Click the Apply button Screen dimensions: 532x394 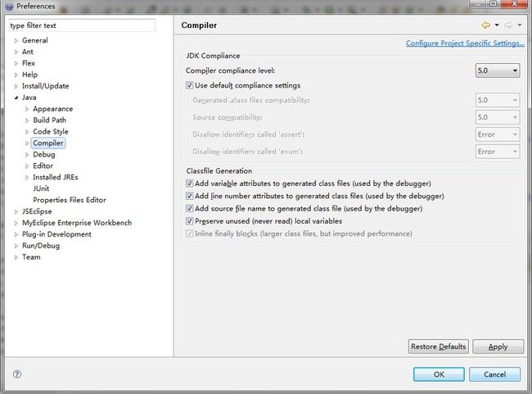coord(498,346)
